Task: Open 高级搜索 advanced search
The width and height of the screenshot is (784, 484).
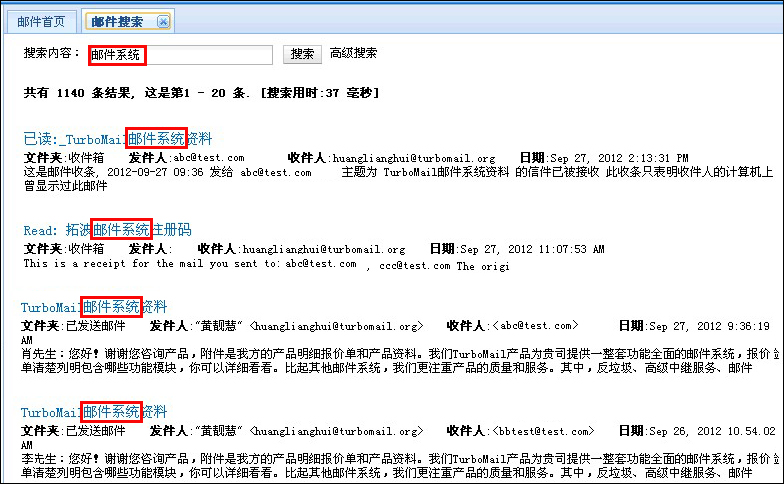Action: pyautogui.click(x=353, y=54)
